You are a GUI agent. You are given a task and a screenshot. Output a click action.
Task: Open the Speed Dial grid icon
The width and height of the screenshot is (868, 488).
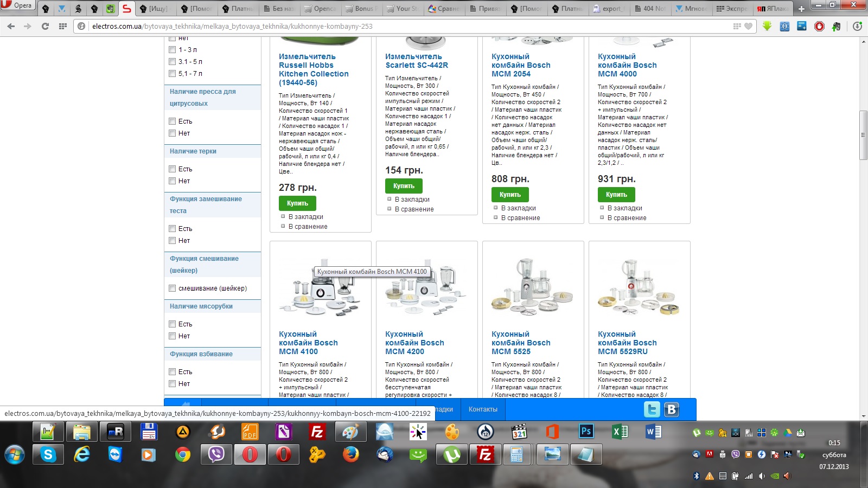tap(63, 26)
